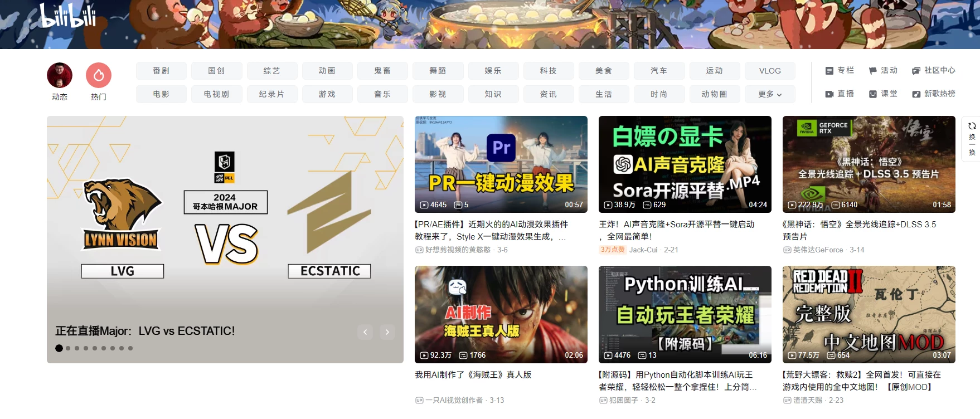The image size is (980, 419).
Task: Visit uploader 犯困圆子
Action: (624, 401)
